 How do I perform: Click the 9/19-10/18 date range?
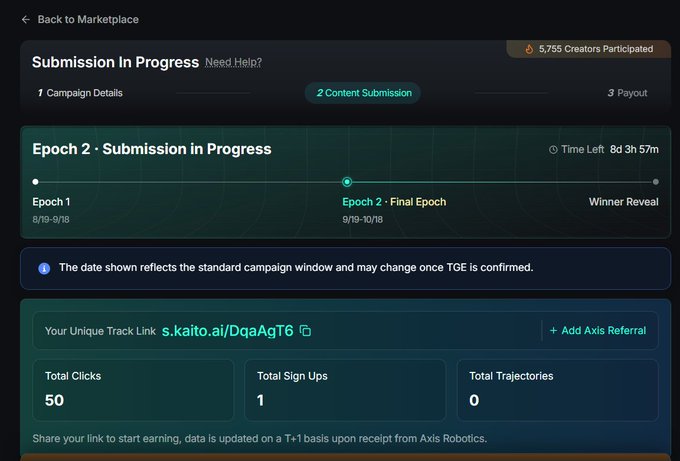point(363,219)
